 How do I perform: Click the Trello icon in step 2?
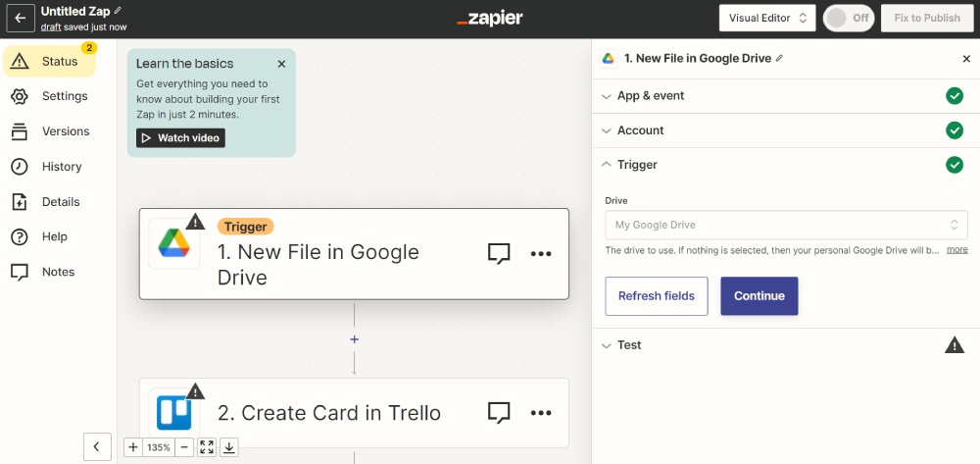(173, 413)
